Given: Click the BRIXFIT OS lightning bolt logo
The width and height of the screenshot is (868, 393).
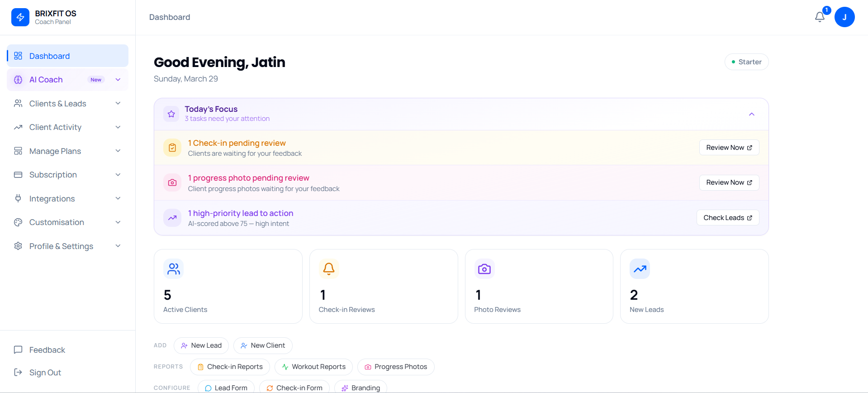Looking at the screenshot, I should pos(20,17).
